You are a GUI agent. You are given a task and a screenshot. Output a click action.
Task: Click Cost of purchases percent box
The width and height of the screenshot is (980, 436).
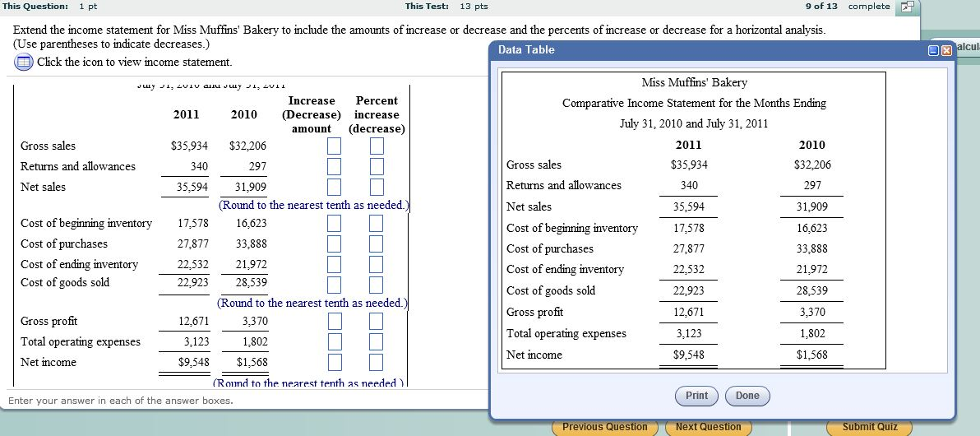tap(376, 244)
